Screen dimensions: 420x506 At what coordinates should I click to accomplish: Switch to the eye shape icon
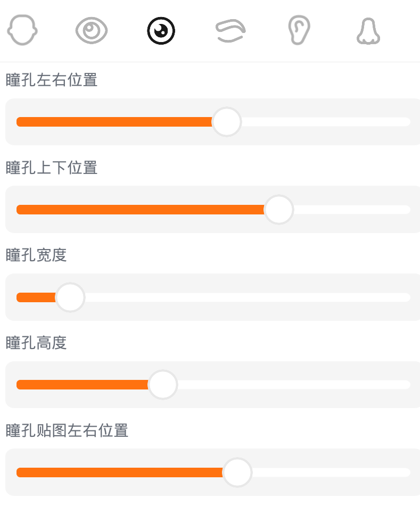[92, 30]
